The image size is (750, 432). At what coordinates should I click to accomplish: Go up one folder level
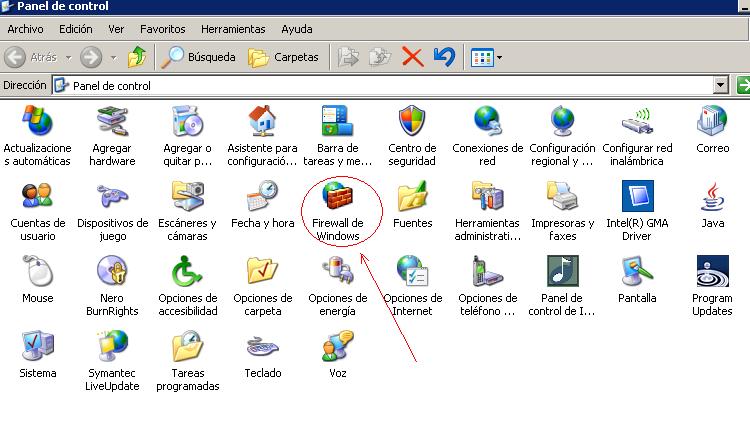coord(137,57)
